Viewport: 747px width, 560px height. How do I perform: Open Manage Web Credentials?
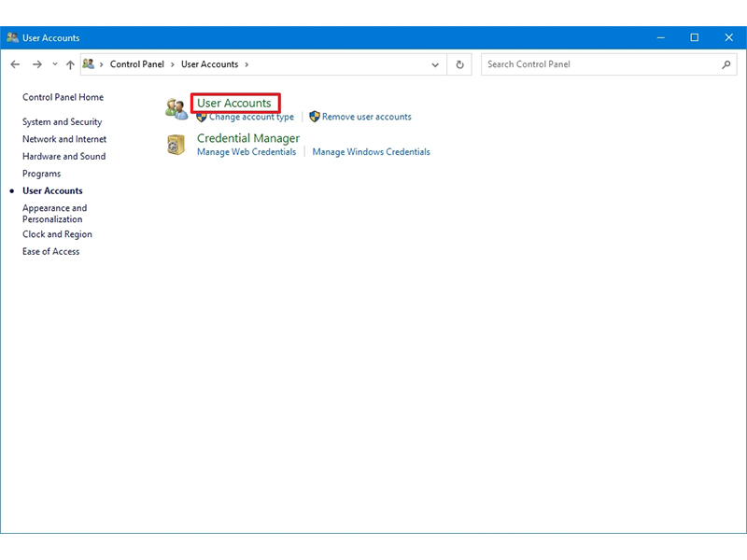click(x=247, y=152)
